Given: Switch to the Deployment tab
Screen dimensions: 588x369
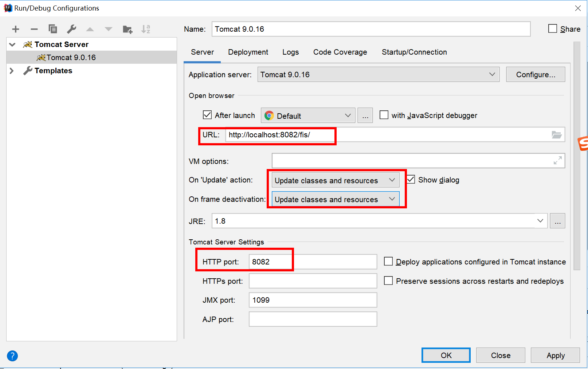Looking at the screenshot, I should point(248,52).
